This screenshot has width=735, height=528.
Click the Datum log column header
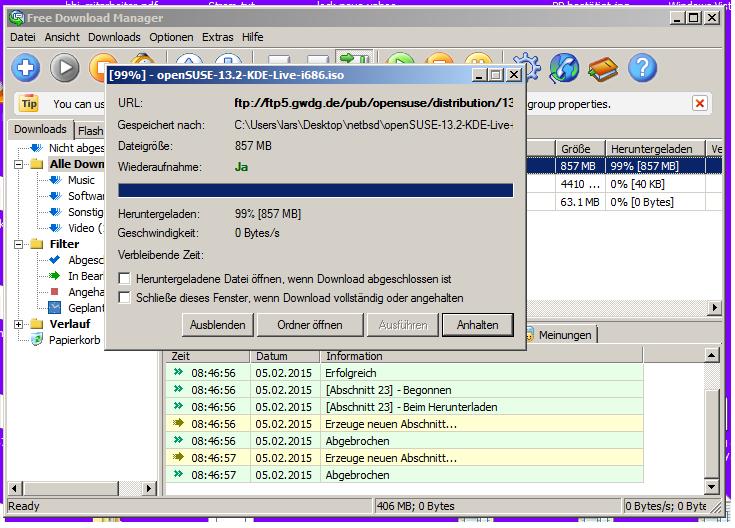pyautogui.click(x=285, y=356)
